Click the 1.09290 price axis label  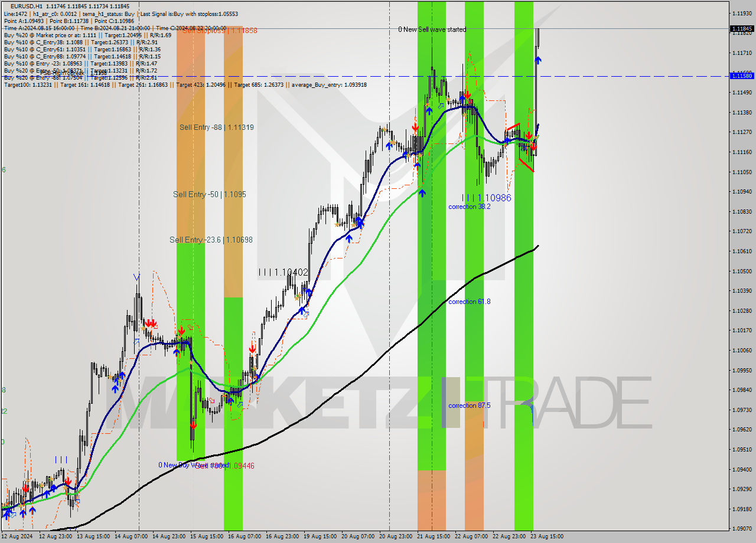click(x=741, y=489)
